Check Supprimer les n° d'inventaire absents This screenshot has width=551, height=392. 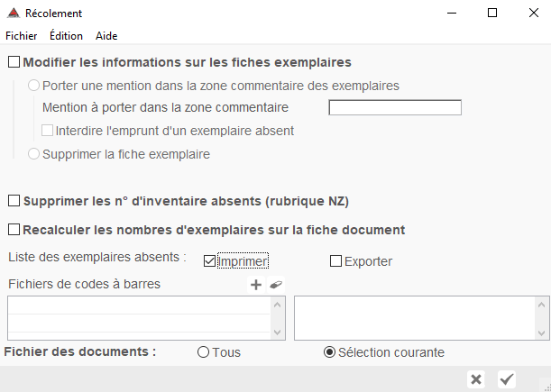(x=14, y=201)
